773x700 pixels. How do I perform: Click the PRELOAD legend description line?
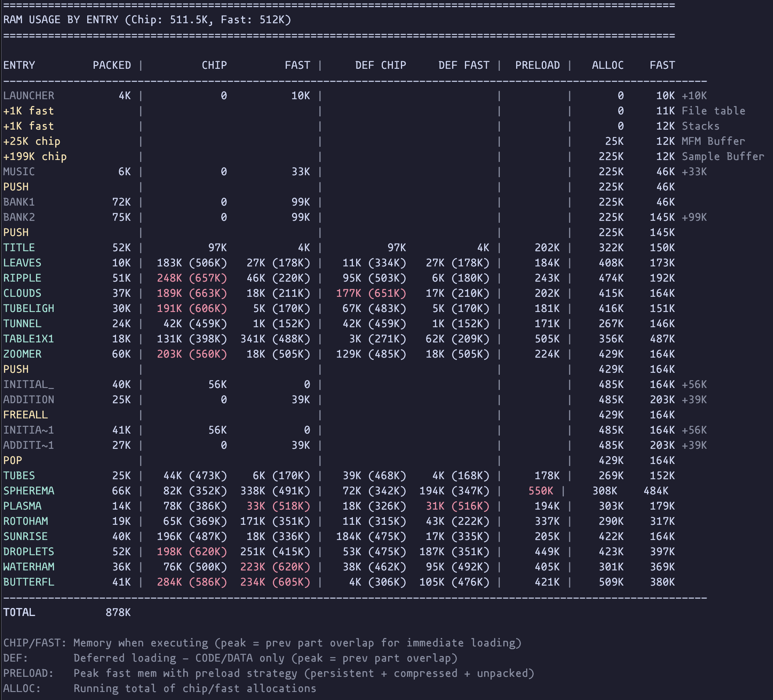pyautogui.click(x=268, y=673)
